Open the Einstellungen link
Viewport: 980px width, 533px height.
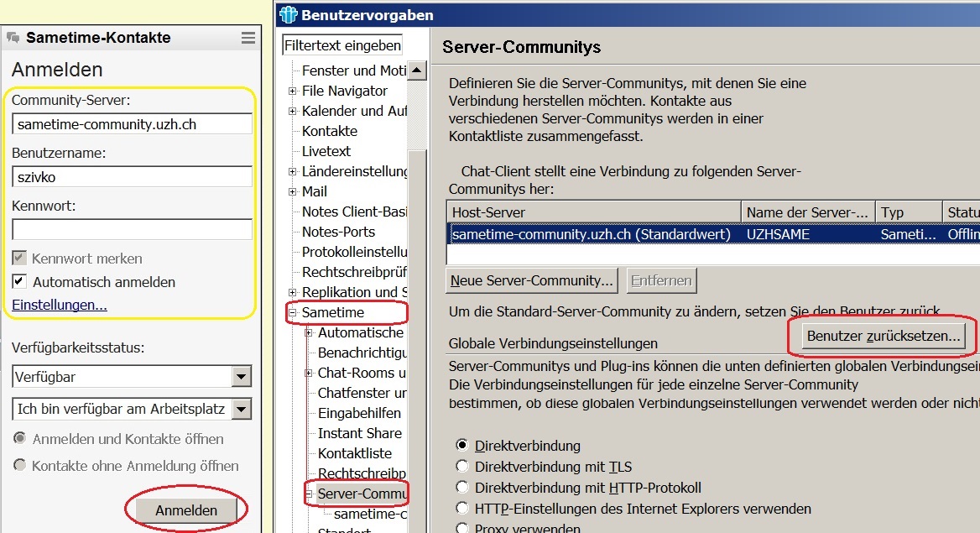point(59,305)
